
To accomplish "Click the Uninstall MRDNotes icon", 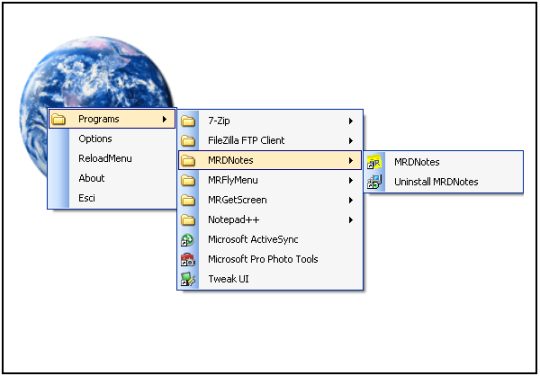I will (x=374, y=182).
